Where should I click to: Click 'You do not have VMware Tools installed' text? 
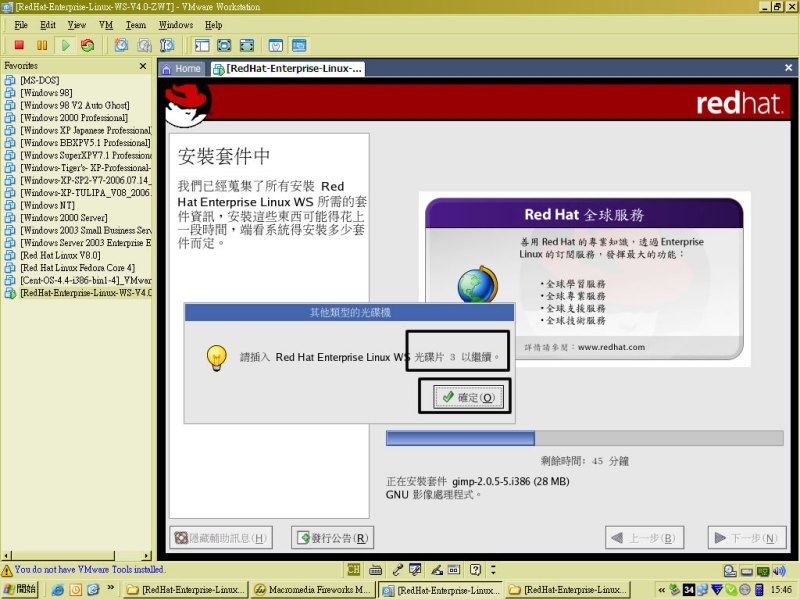(x=89, y=569)
